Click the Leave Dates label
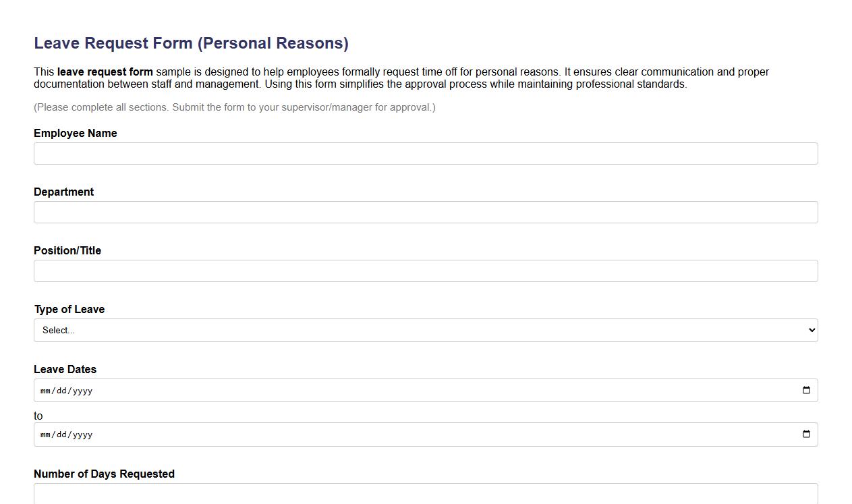Image resolution: width=852 pixels, height=504 pixels. (65, 369)
